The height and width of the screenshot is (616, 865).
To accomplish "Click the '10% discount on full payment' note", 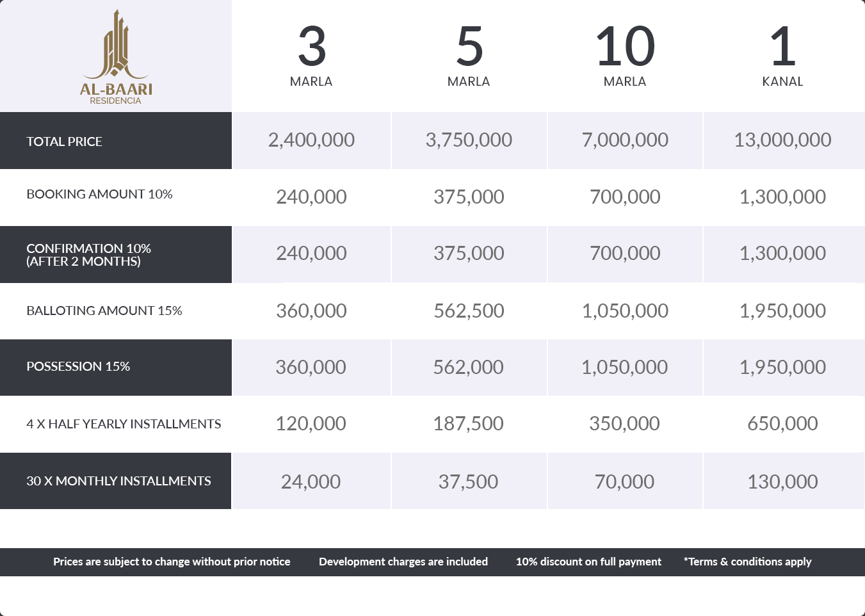I will pos(588,562).
